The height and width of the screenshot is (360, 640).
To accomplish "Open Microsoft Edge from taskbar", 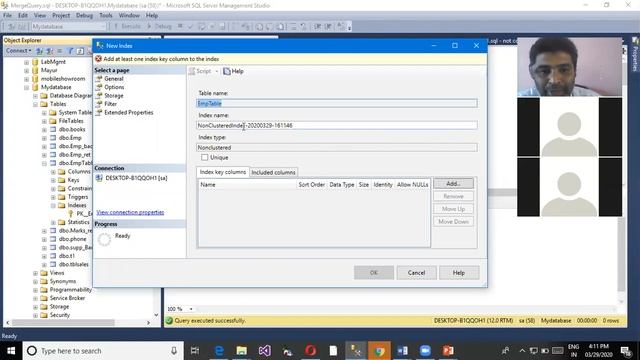I will point(219,351).
